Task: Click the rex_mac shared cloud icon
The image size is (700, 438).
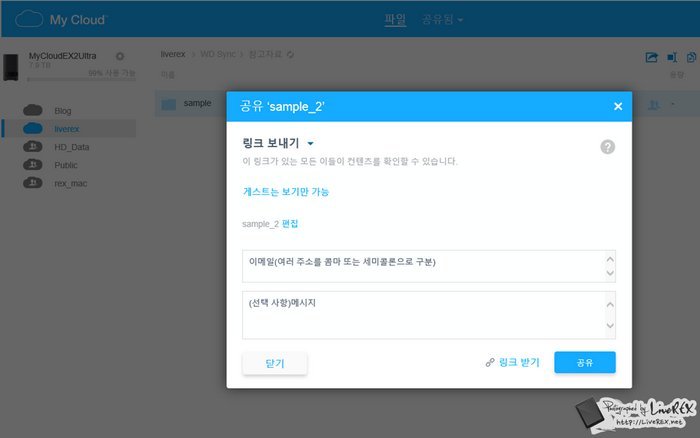Action: [x=33, y=183]
